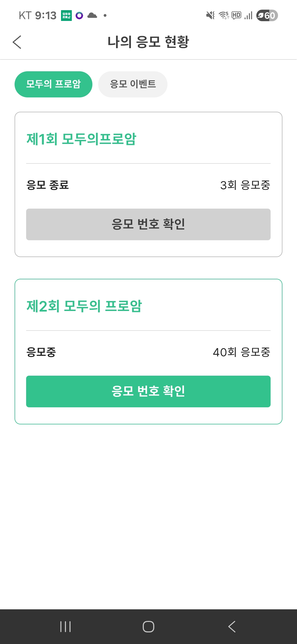Tap the battery level 60 indicator
297x644 pixels.
point(267,15)
